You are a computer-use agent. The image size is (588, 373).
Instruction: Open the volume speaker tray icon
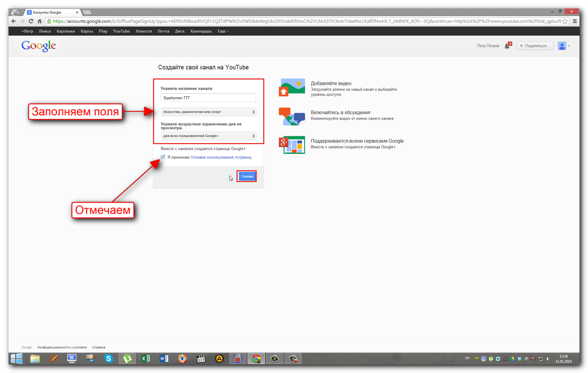pyautogui.click(x=548, y=358)
